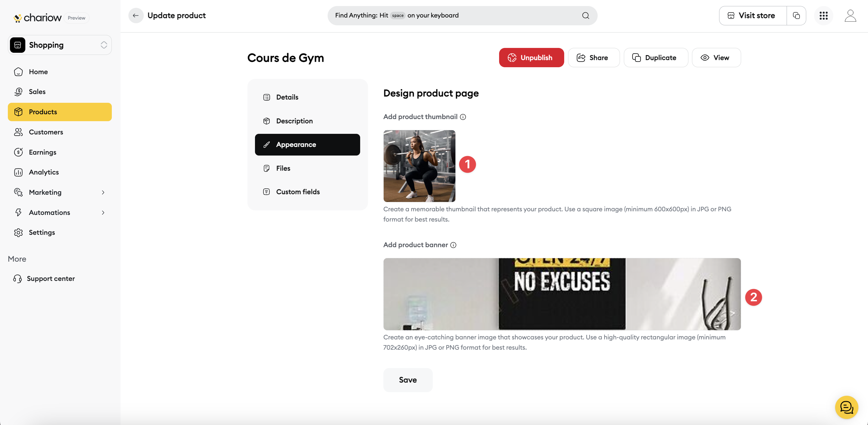Click the Find Anything search field

tap(462, 15)
